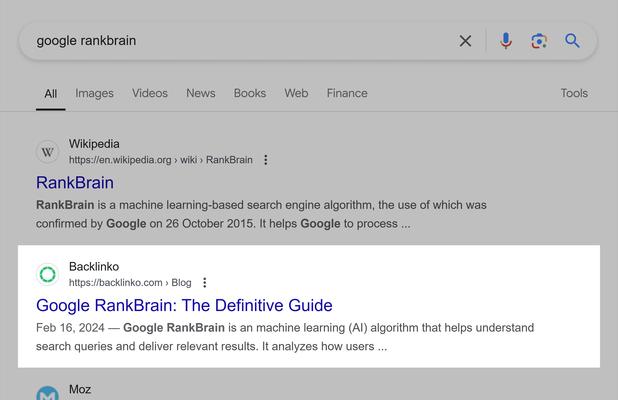The image size is (618, 400).
Task: Open the RankBrain Wikipedia result link
Action: click(x=75, y=183)
